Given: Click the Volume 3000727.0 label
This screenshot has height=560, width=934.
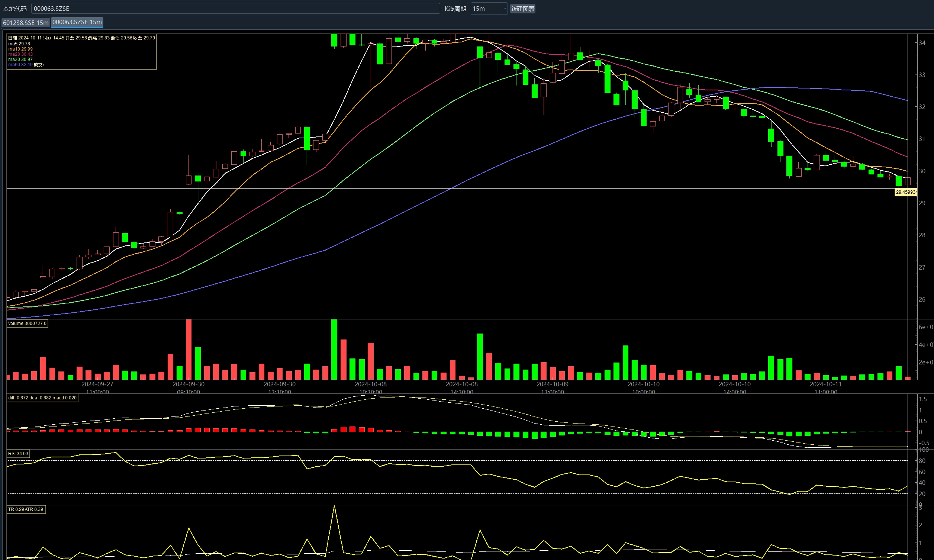Looking at the screenshot, I should point(27,324).
